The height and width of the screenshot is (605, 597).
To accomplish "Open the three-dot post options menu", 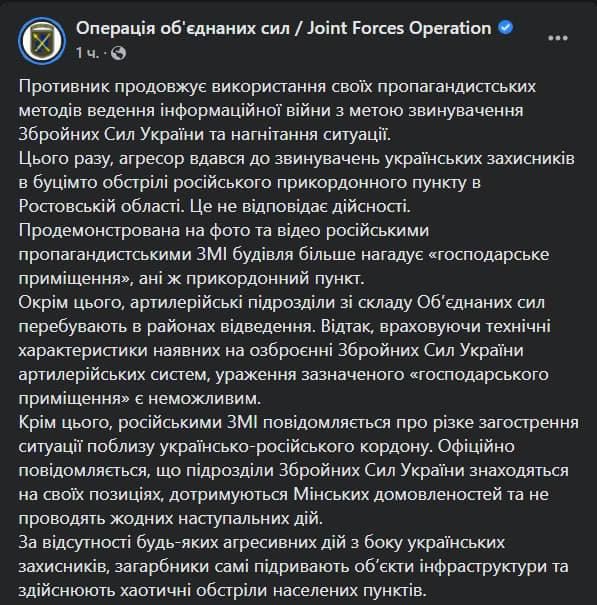I will coord(558,38).
